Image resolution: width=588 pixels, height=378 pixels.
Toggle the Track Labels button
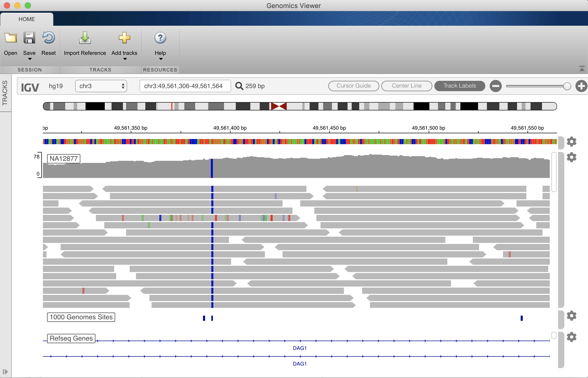pyautogui.click(x=459, y=86)
